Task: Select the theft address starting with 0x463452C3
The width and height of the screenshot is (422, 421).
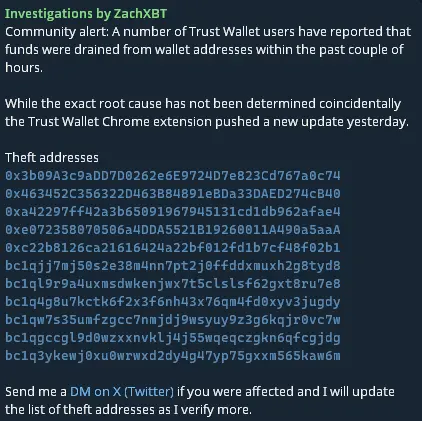Action: pyautogui.click(x=173, y=194)
